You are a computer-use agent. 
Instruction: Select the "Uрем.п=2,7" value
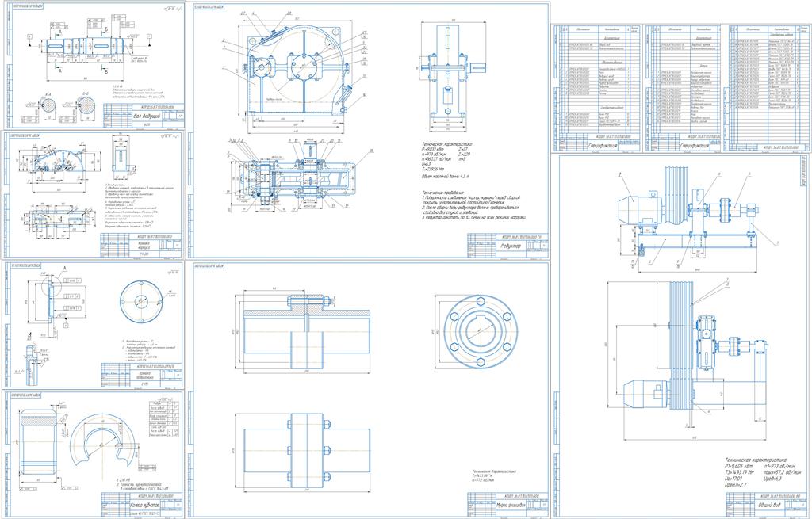point(737,485)
